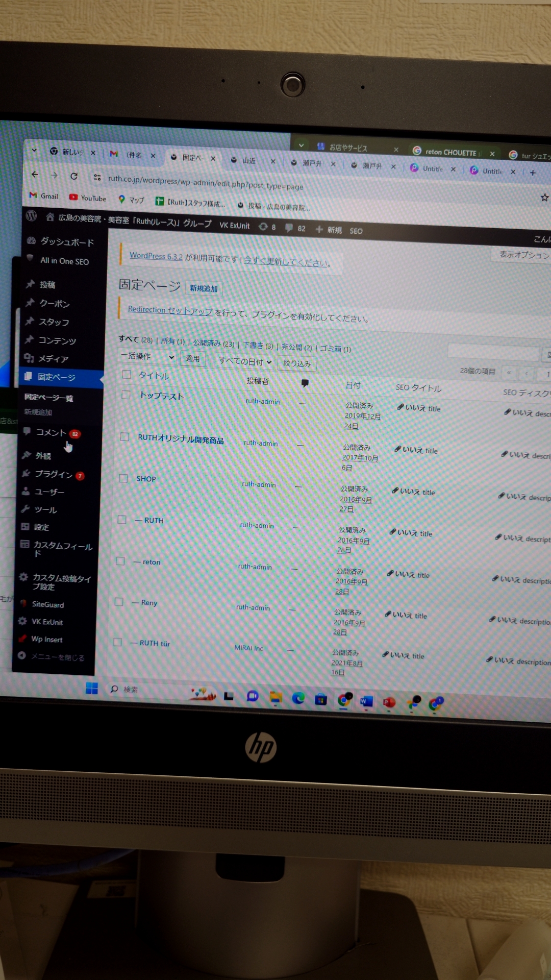551x980 pixels.
Task: Check the box for トップテスト
Action: (126, 395)
